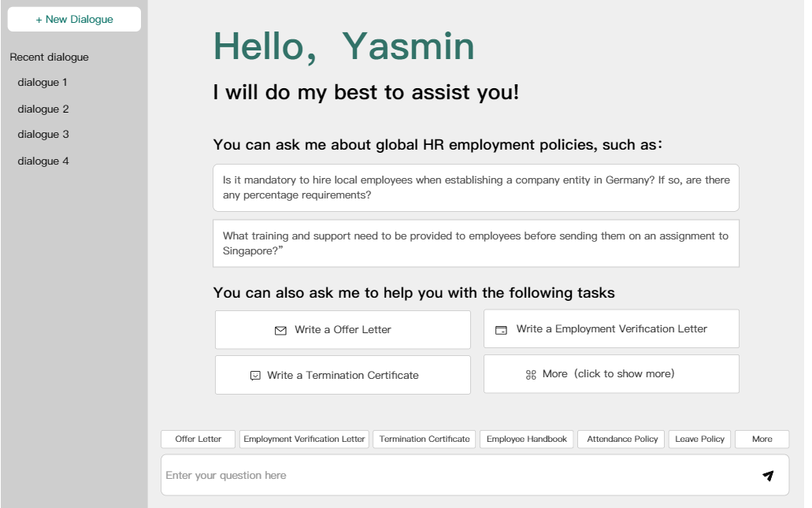This screenshot has width=812, height=508.
Task: Focus the "Enter your question here" field
Action: click(x=457, y=476)
